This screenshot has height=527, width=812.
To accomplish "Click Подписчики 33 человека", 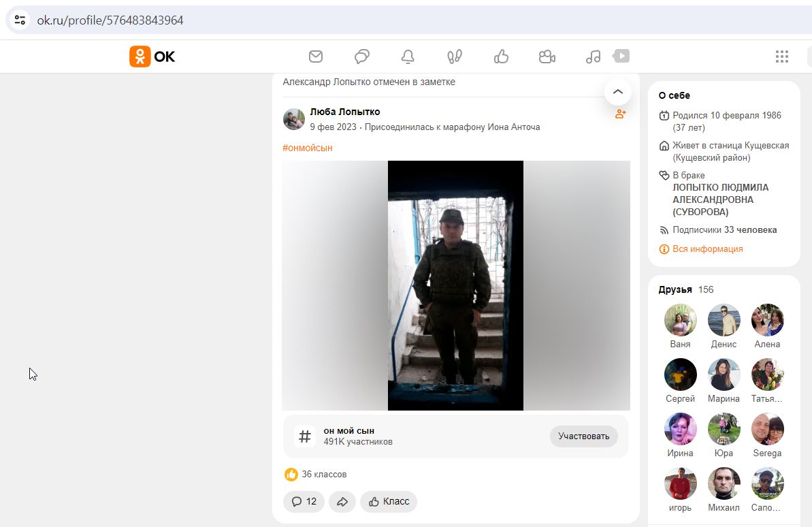I will pos(724,230).
